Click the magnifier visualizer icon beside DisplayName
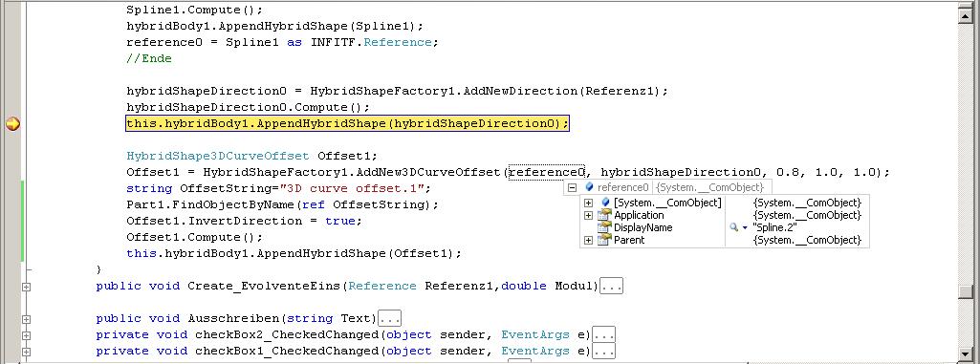Screen dimensions: 980x364 pos(733,228)
